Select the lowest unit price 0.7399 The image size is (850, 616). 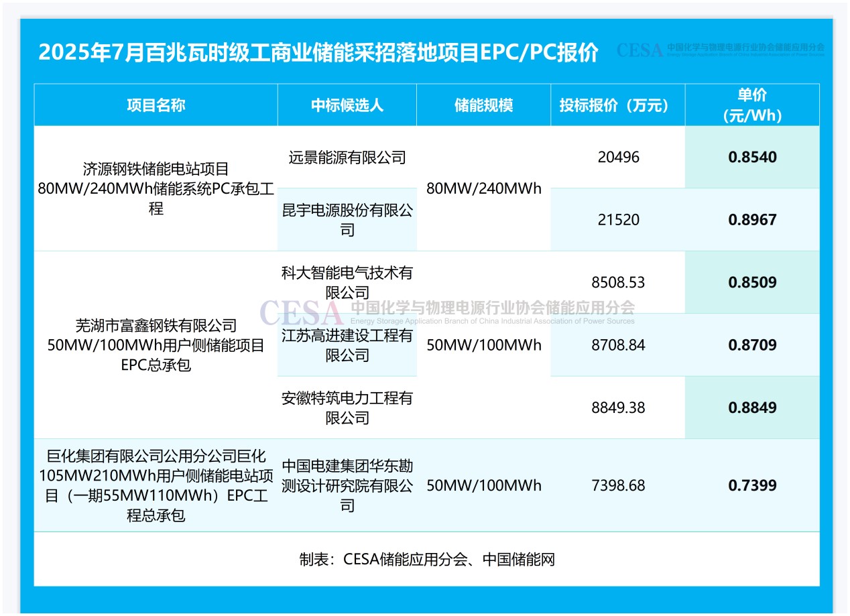[752, 485]
